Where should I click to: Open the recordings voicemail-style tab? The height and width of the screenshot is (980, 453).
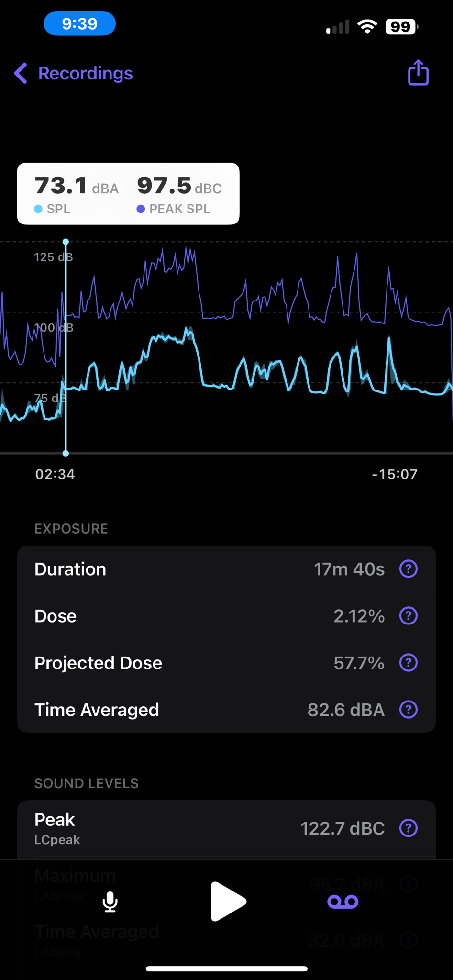click(x=343, y=902)
